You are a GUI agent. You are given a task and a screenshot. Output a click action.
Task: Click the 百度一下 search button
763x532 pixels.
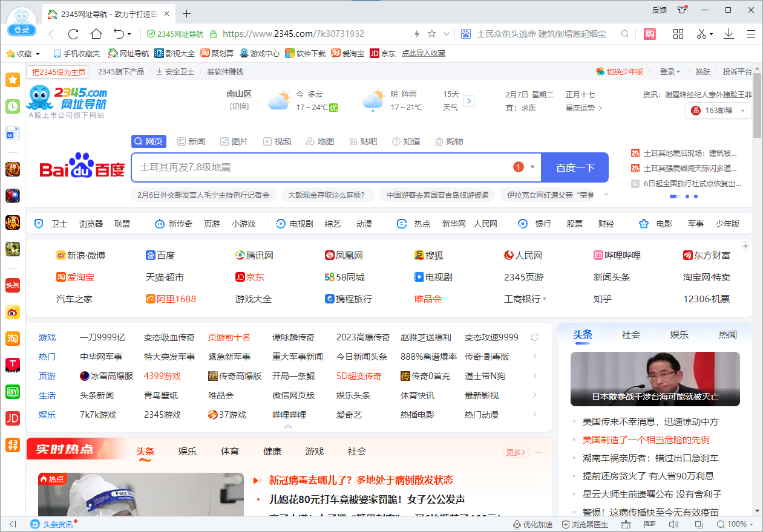click(x=575, y=167)
